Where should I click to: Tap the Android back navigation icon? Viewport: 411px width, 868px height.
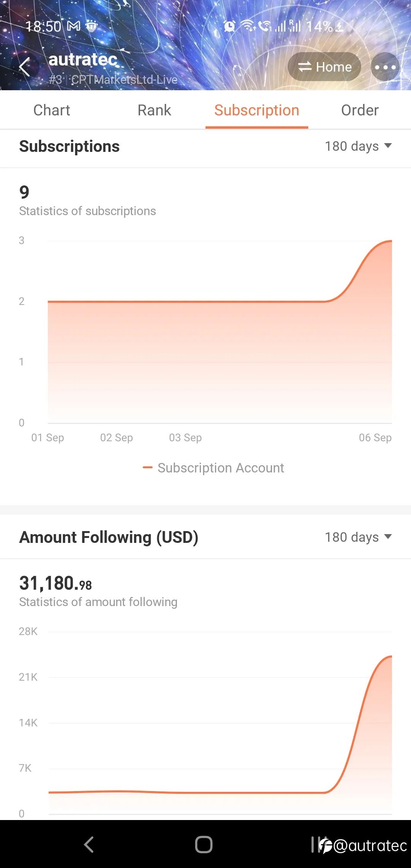89,844
